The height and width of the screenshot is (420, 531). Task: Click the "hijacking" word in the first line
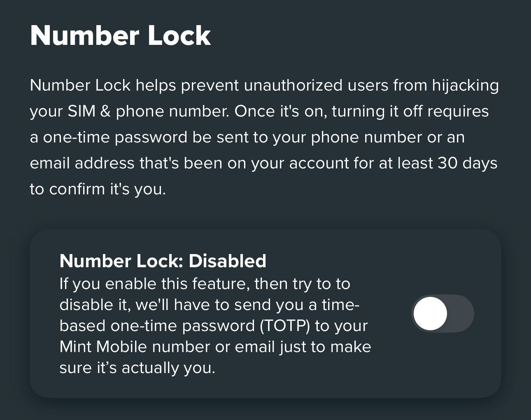[466, 86]
